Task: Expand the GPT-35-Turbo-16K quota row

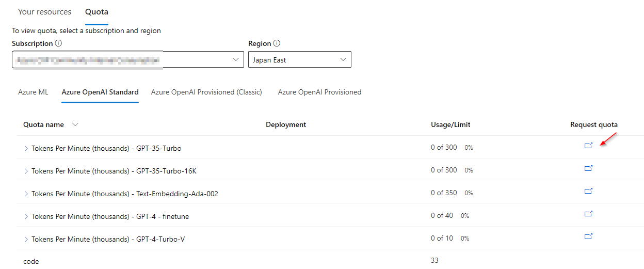Action: coord(26,171)
